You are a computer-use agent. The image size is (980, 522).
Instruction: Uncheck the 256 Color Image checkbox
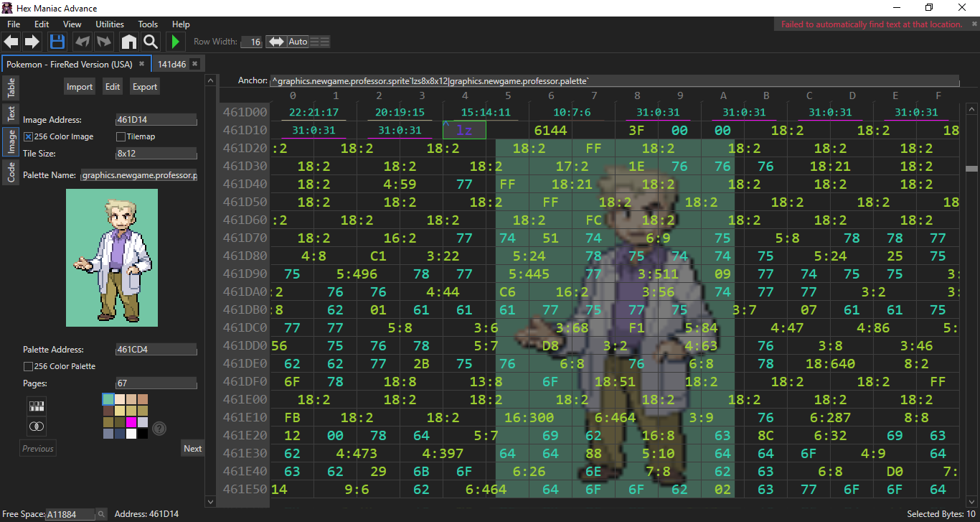click(x=29, y=136)
